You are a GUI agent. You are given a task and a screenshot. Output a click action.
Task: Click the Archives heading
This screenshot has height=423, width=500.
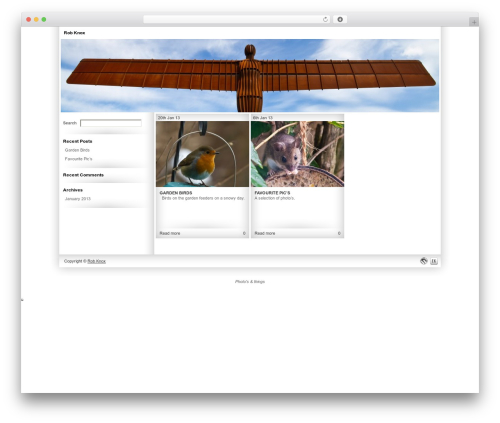[73, 190]
